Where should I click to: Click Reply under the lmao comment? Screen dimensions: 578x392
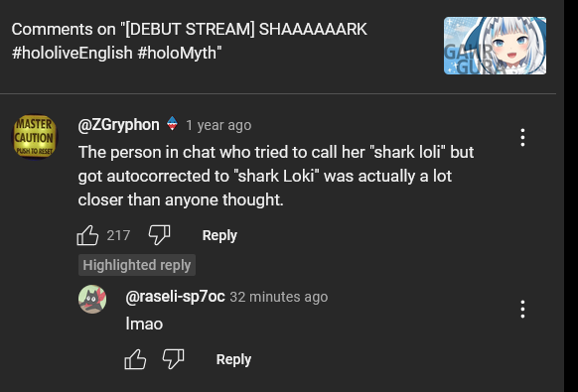(233, 359)
